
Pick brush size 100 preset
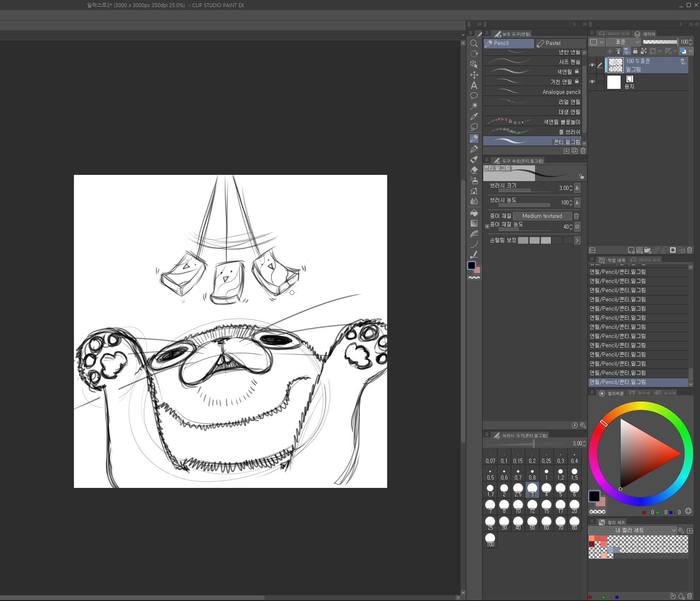490,540
